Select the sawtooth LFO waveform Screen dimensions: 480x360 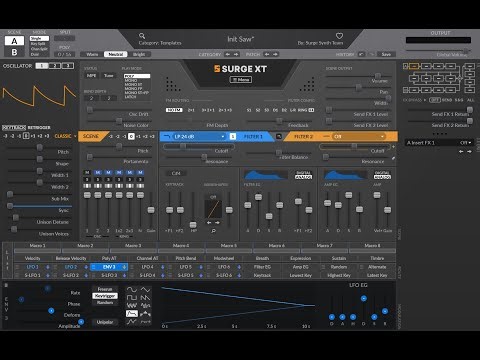[145, 297]
